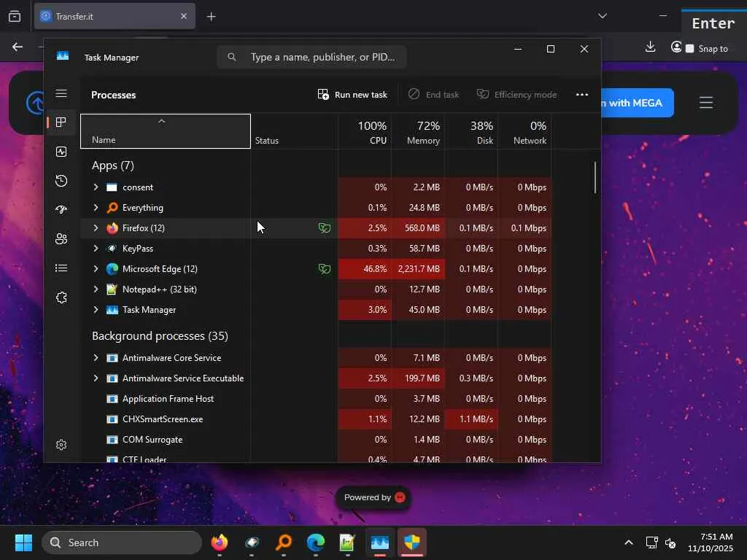Click Microsoft Edge memory value 2,231.7 MB
Image resolution: width=747 pixels, height=560 pixels.
(419, 269)
